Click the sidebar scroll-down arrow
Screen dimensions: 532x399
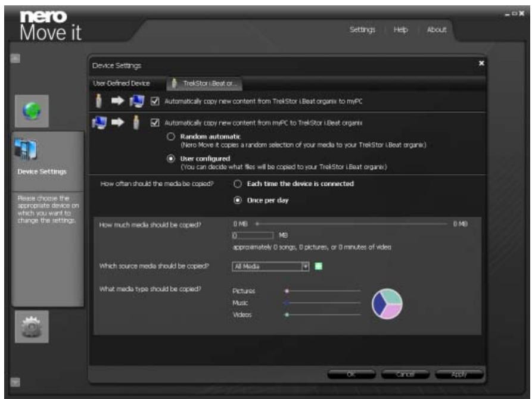(x=15, y=382)
